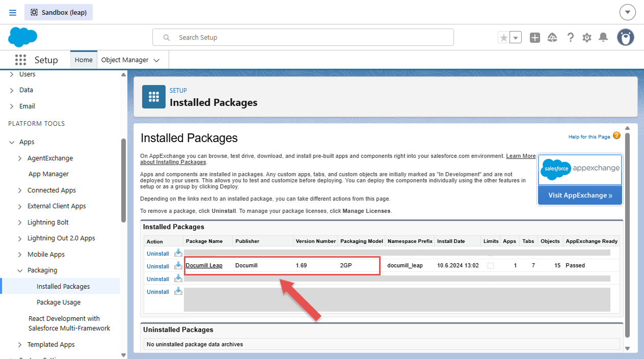Click the Version Number column header

click(316, 241)
